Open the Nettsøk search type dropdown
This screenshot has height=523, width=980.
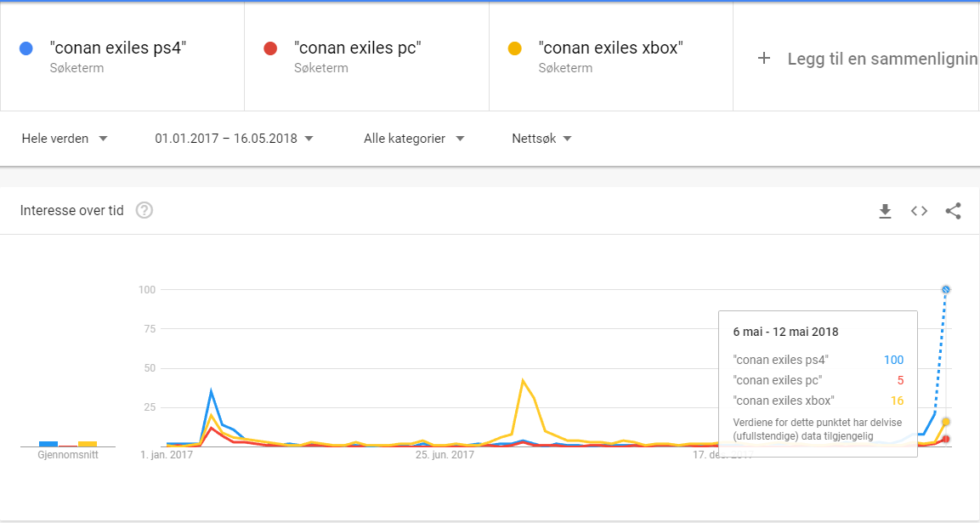pyautogui.click(x=542, y=139)
